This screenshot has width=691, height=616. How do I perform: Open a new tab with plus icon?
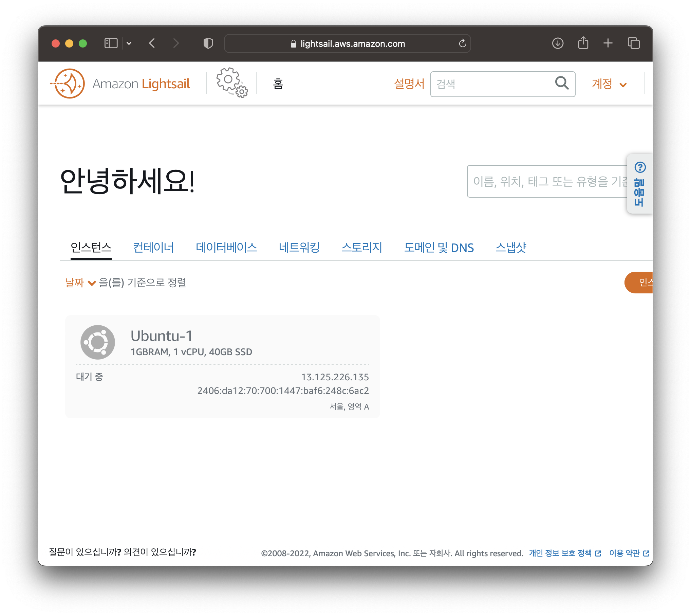608,43
